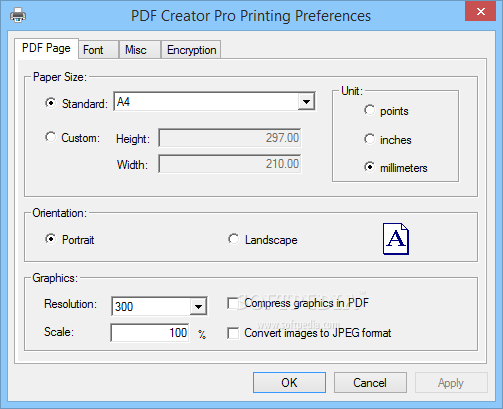Image resolution: width=503 pixels, height=409 pixels.
Task: Click the PDF Creator Pro Printing Preferences title
Action: tap(251, 16)
